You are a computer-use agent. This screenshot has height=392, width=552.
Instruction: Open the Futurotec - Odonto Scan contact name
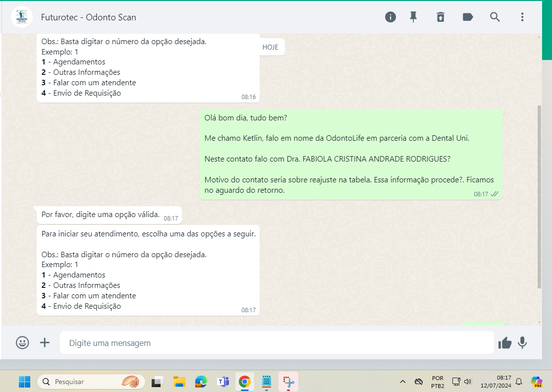[x=88, y=17]
